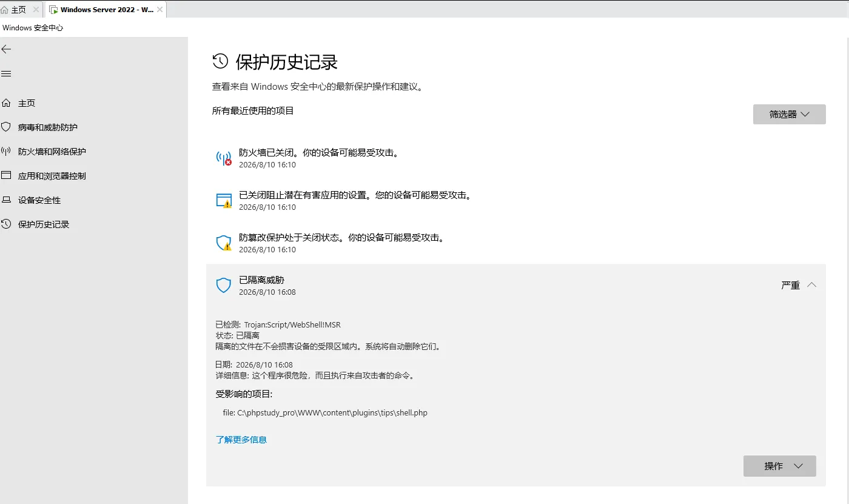The image size is (849, 504).
Task: Click the quarantined threat shield icon
Action: tap(224, 286)
